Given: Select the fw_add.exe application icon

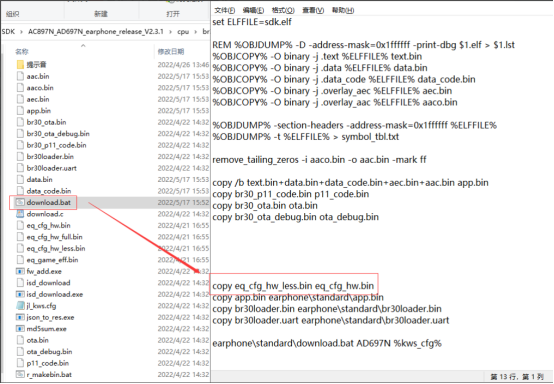Looking at the screenshot, I should (x=20, y=271).
